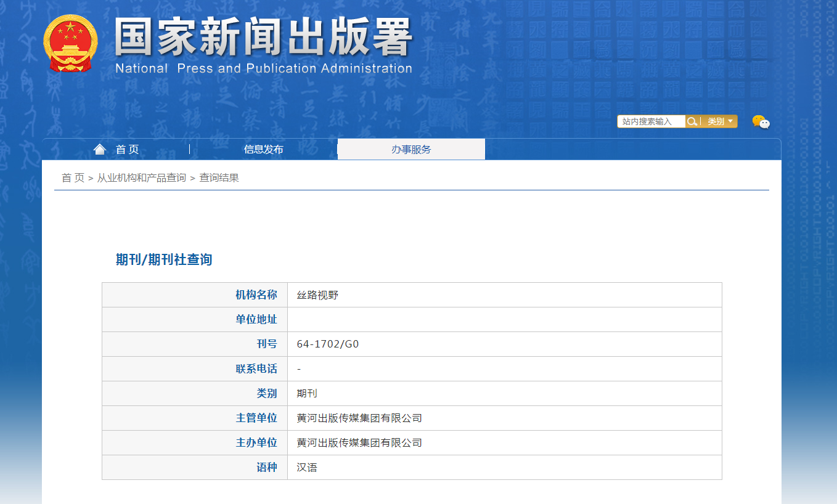837x504 pixels.
Task: Click the house icon in navigation bar
Action: (x=100, y=149)
